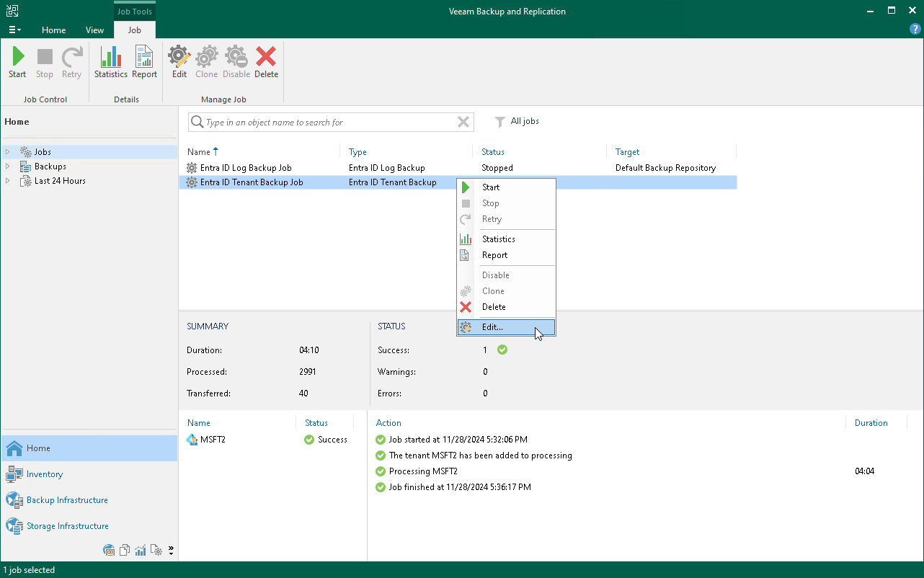The height and width of the screenshot is (578, 924).
Task: Open the Analytics chart icon in the navigation footer
Action: [141, 551]
